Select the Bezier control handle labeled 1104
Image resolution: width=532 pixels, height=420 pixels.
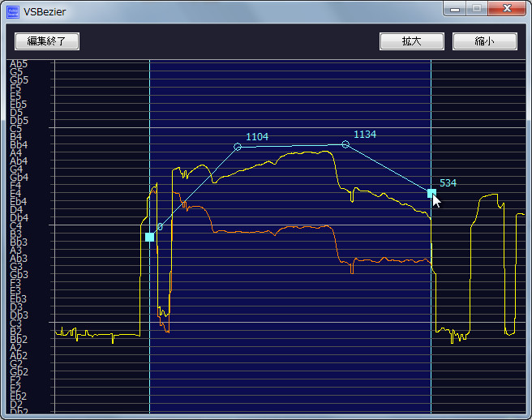click(x=238, y=147)
